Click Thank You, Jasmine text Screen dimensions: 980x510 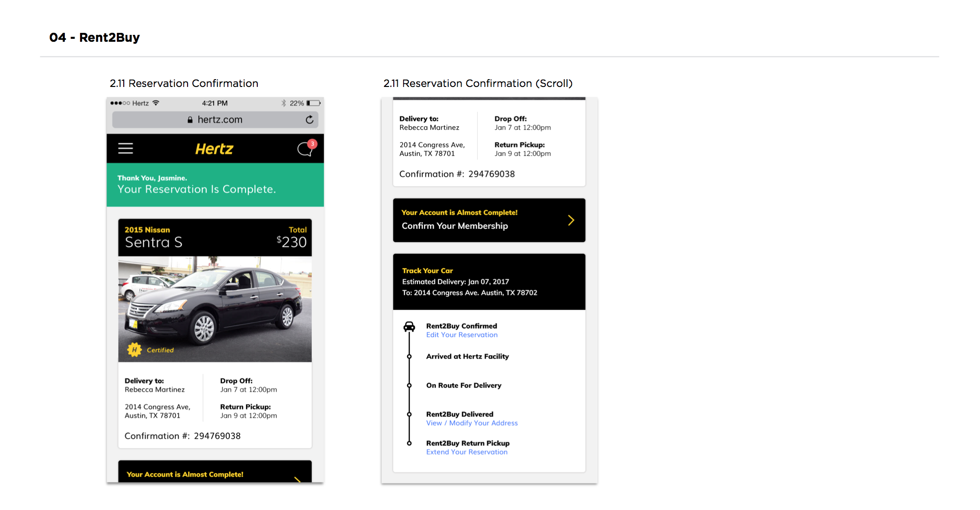click(x=152, y=178)
